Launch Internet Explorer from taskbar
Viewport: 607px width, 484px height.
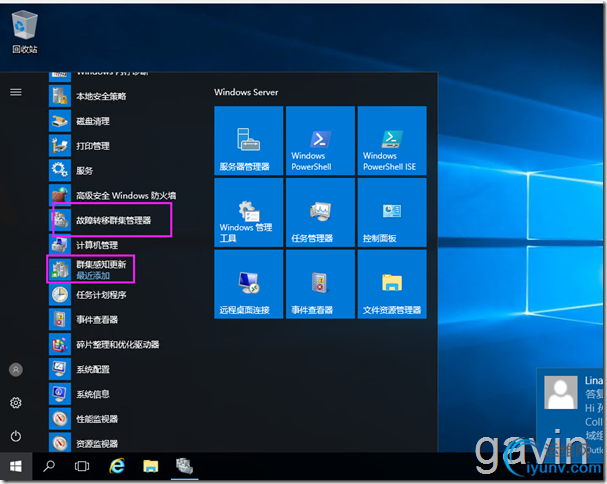click(117, 466)
